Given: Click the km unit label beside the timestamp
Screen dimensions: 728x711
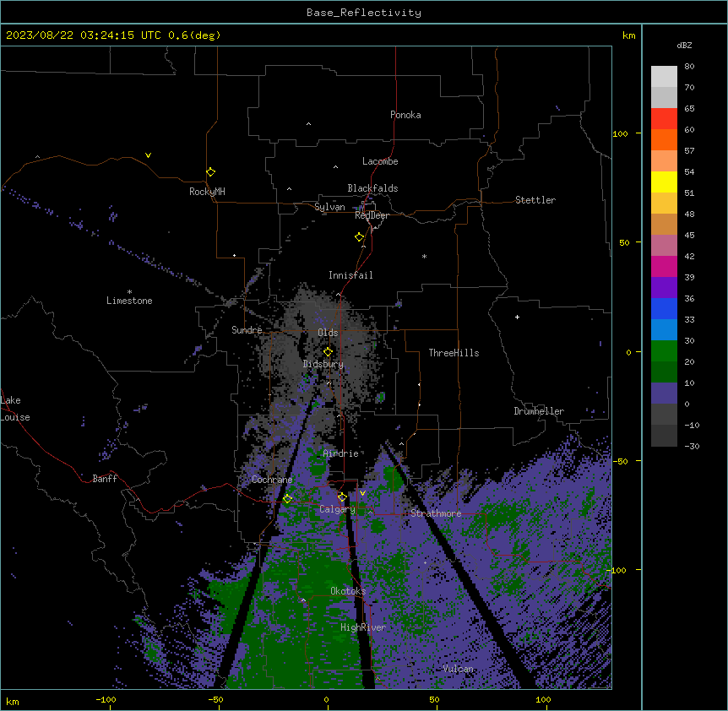Looking at the screenshot, I should click(x=629, y=35).
